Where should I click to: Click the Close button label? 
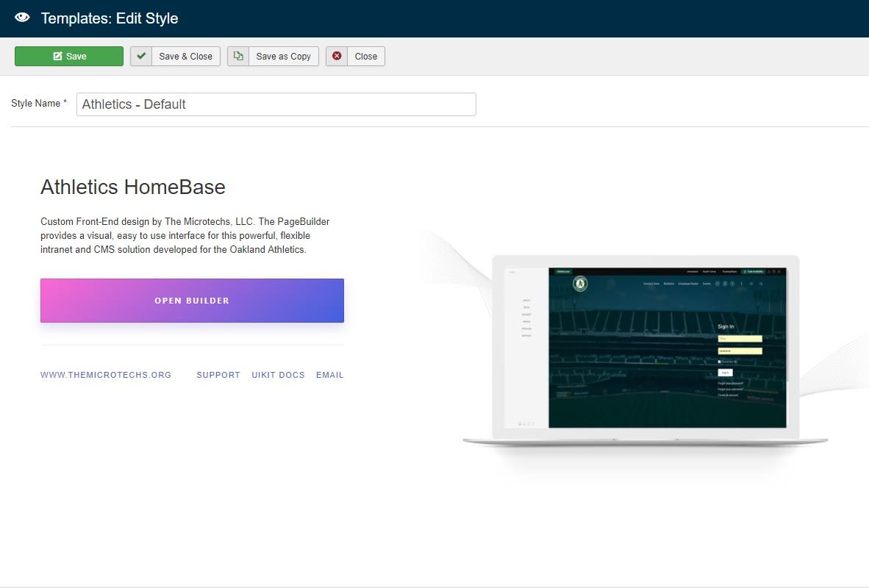[366, 56]
